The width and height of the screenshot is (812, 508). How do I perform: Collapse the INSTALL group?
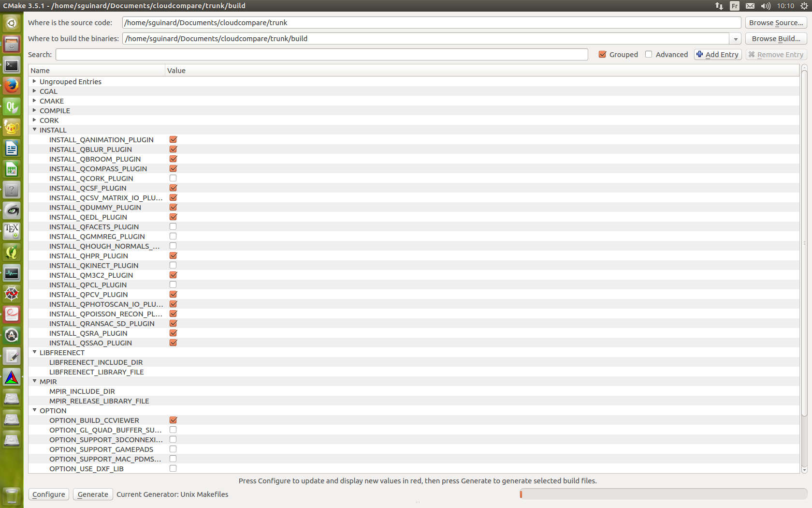coord(34,130)
